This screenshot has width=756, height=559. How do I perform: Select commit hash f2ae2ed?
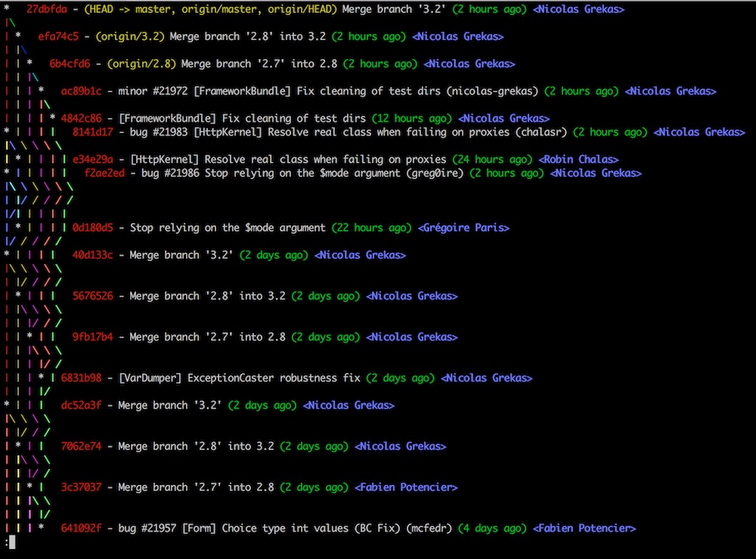(104, 172)
